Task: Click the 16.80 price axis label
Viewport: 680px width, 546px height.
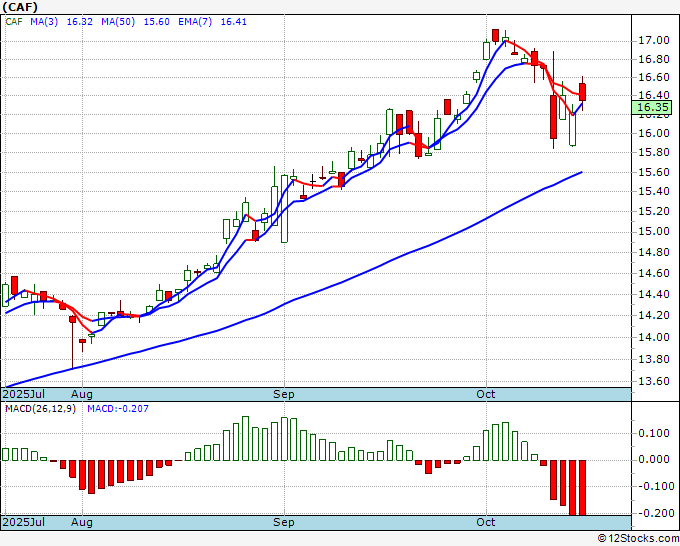Action: click(654, 59)
